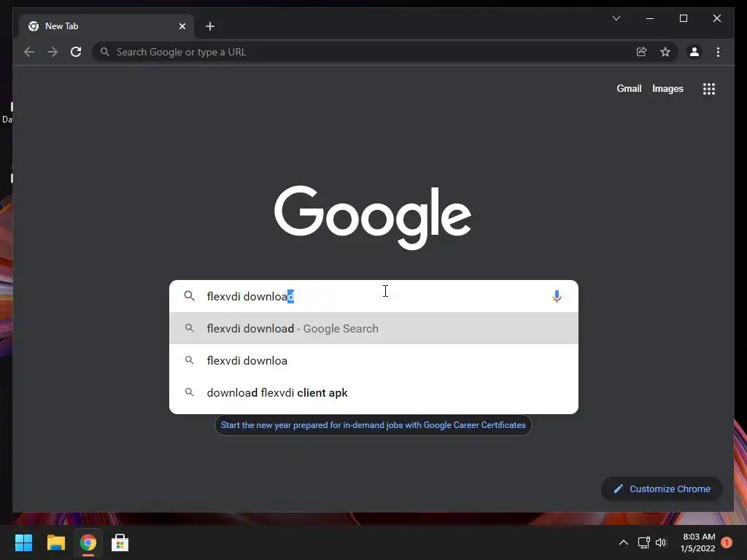This screenshot has height=560, width=747.
Task: Open the Google Career Certificates promo link
Action: pos(373,425)
